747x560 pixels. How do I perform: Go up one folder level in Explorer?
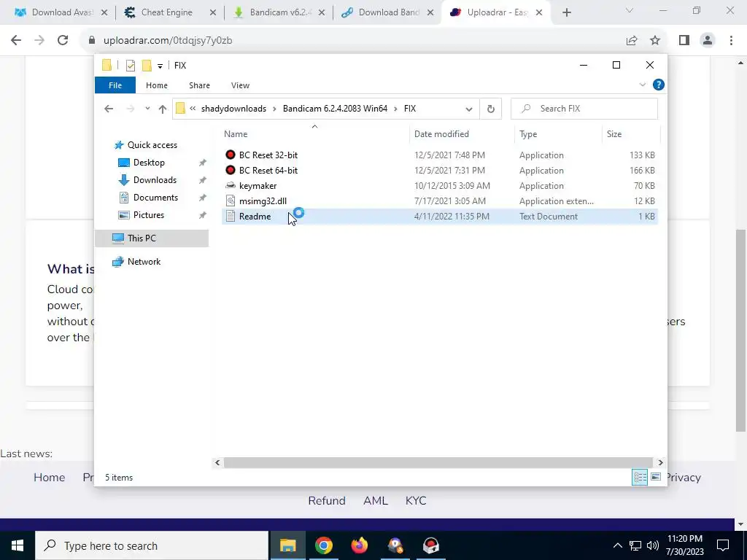coord(163,109)
